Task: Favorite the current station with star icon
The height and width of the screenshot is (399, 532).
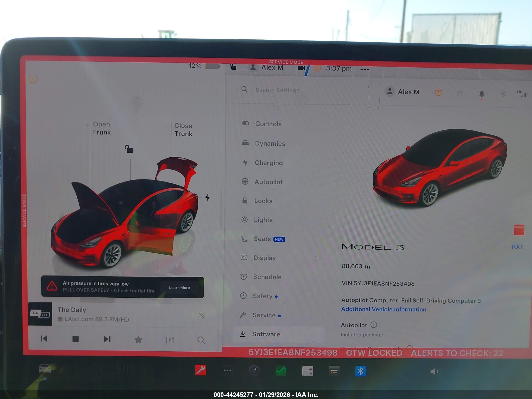Action: (x=138, y=340)
